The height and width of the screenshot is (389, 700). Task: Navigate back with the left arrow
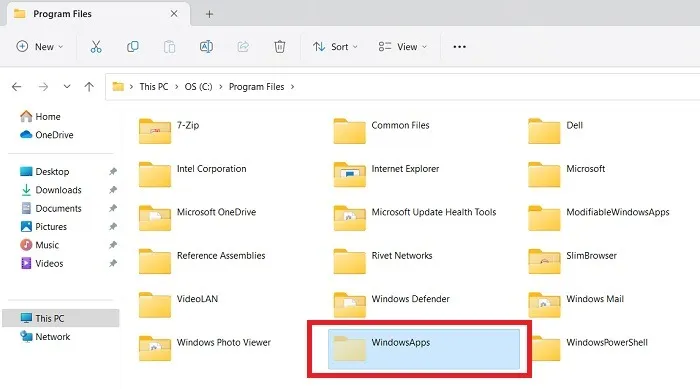pos(17,87)
